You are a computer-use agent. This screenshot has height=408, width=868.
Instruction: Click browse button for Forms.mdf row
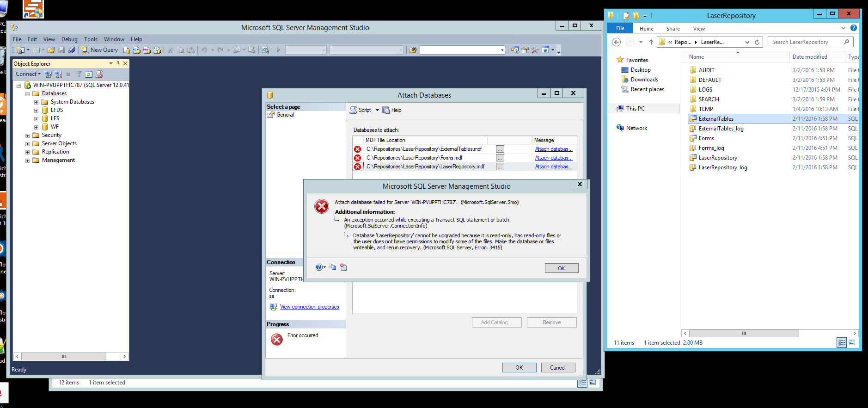500,158
